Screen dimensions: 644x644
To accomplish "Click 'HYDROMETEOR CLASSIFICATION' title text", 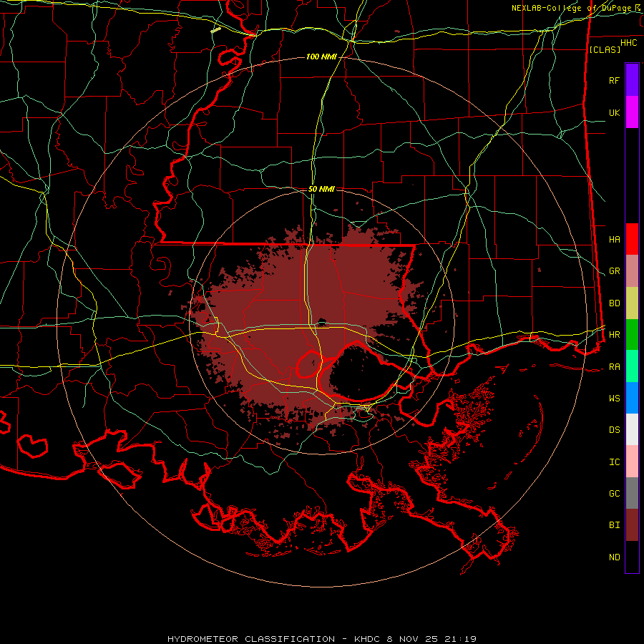I will (x=251, y=639).
